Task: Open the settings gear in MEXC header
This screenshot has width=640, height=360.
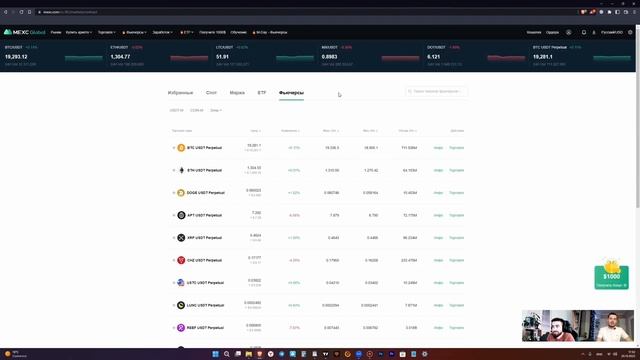Action: [x=630, y=32]
